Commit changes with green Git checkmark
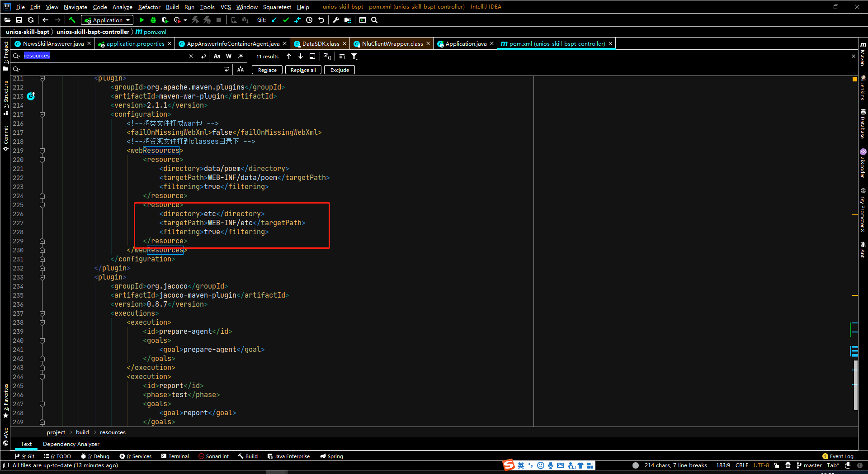 (x=286, y=20)
